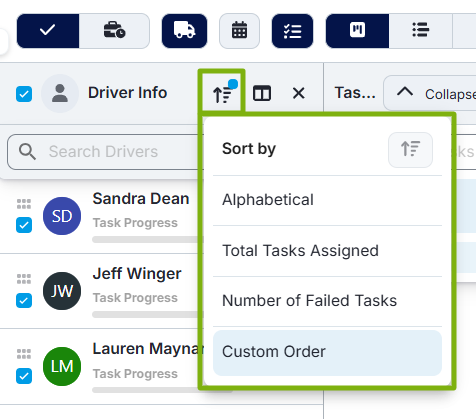Uncheck the Lauren Maynard checkbox
This screenshot has height=419, width=476.
pos(24,376)
